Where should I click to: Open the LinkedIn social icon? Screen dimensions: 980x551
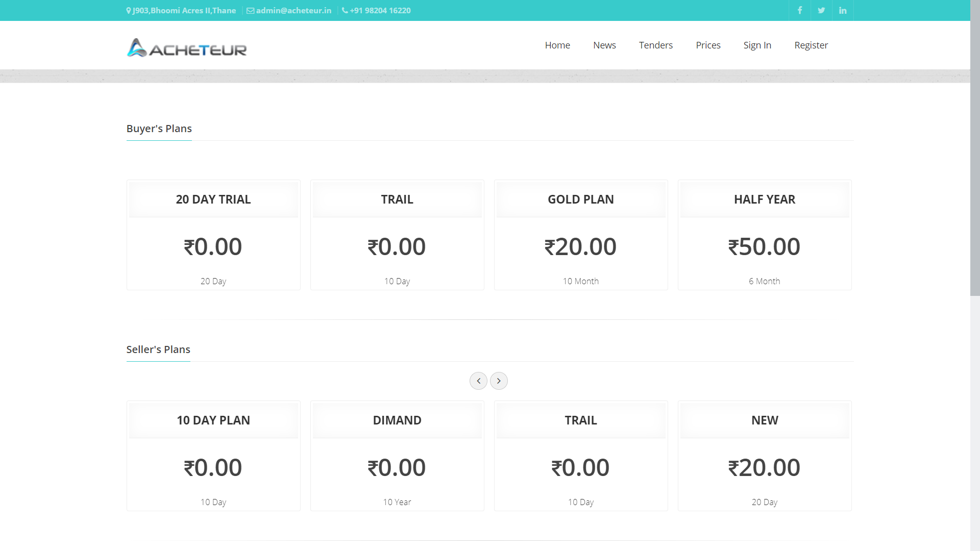[843, 10]
